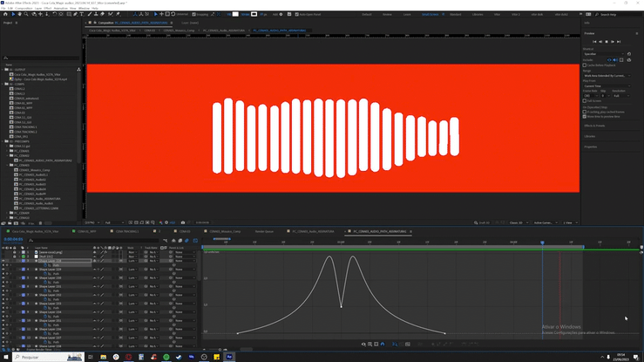This screenshot has width=644, height=362.
Task: Reset the preview shortcut settings
Action: click(x=629, y=54)
